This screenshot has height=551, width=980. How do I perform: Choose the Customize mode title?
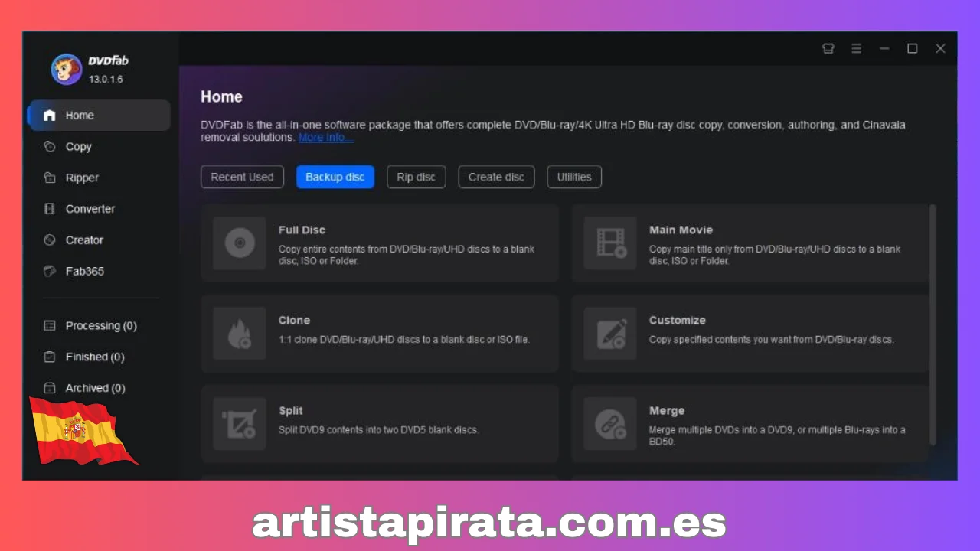point(678,320)
